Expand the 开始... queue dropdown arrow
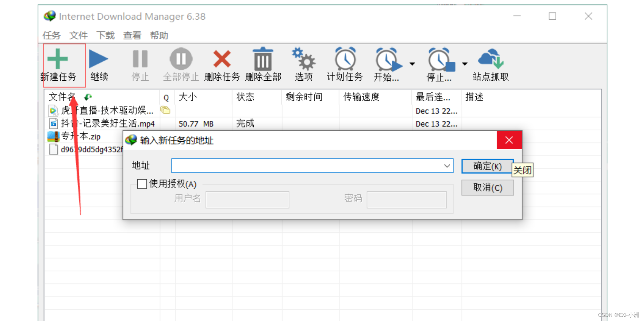Screen dimensions: 644x321 [412, 64]
